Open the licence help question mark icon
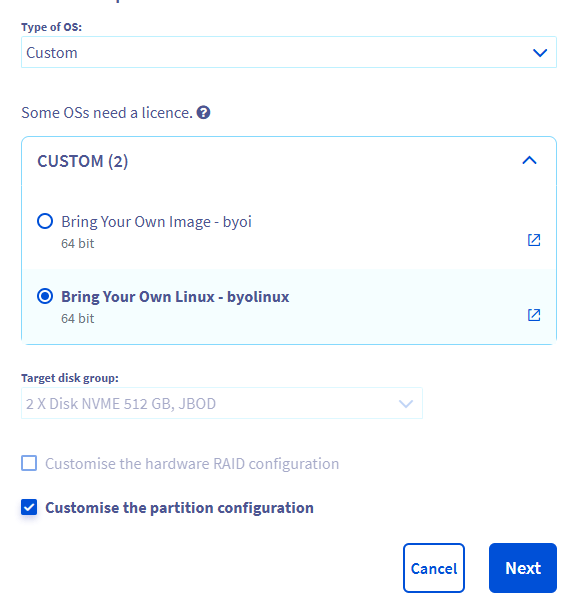Image resolution: width=584 pixels, height=611 pixels. pos(203,113)
